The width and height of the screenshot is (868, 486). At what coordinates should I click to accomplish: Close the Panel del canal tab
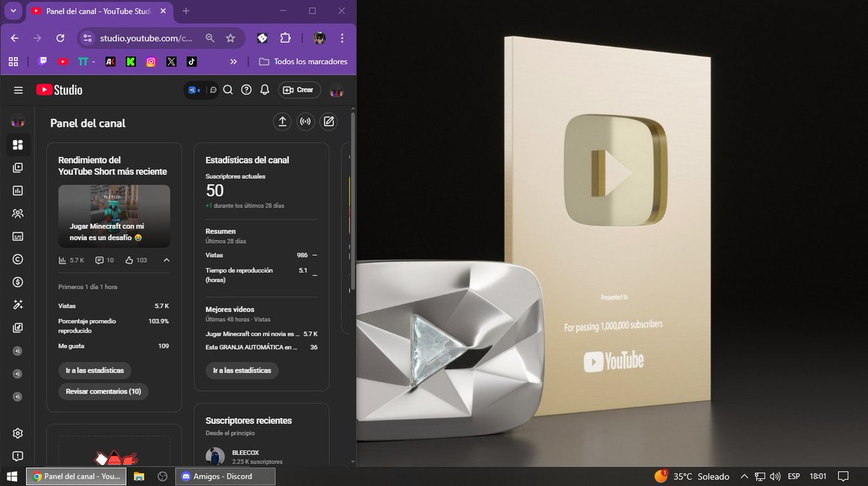(162, 11)
